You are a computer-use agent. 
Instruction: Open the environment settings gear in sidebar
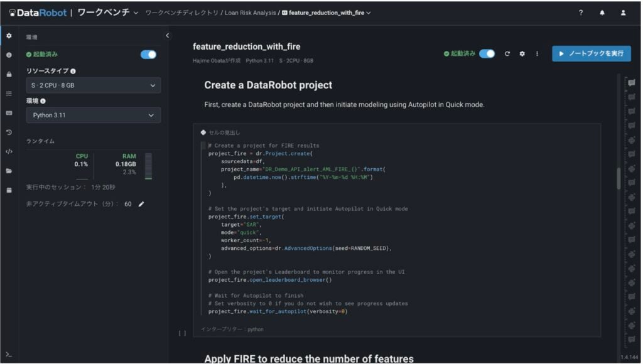9,36
